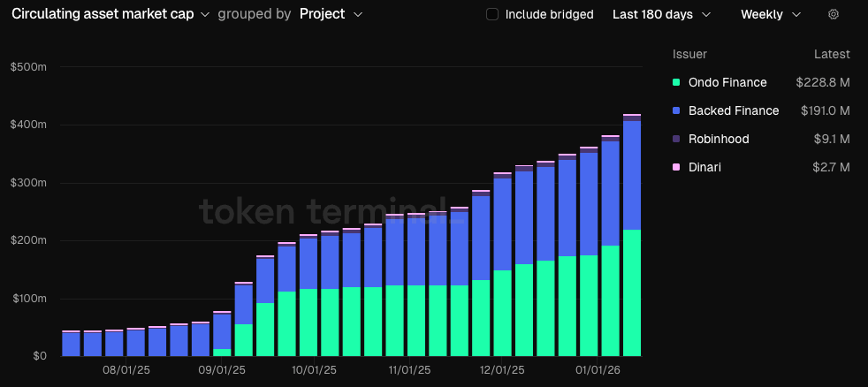Click the pink Dinari legend swatch
The width and height of the screenshot is (868, 387).
[676, 167]
